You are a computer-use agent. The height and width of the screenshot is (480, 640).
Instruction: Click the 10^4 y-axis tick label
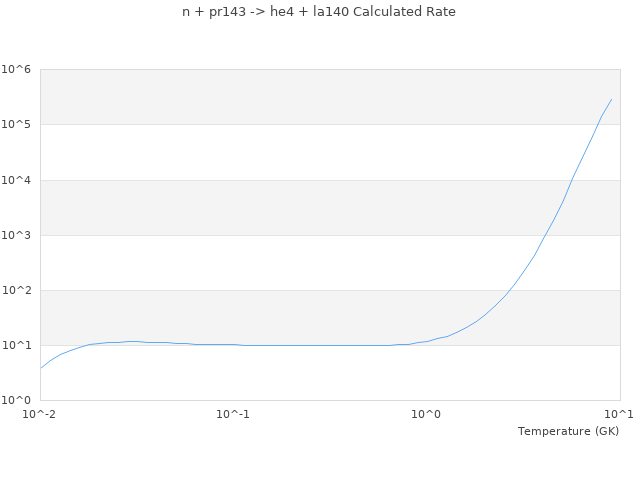16,180
